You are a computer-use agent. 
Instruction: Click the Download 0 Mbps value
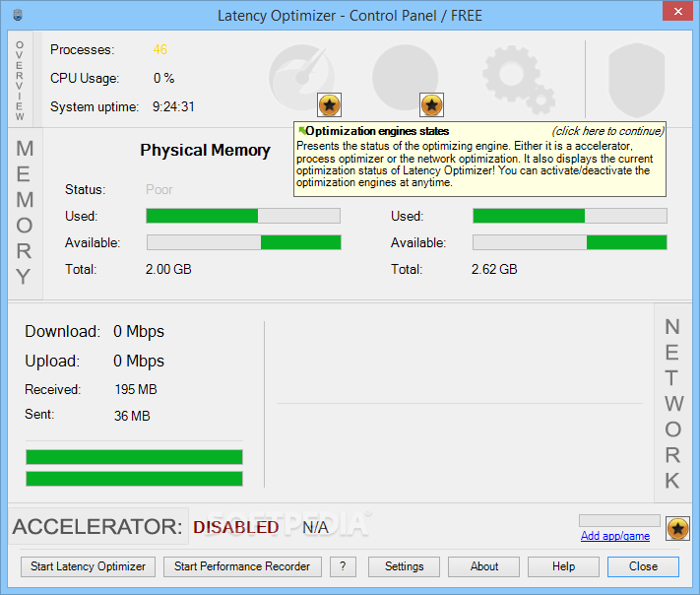point(139,331)
